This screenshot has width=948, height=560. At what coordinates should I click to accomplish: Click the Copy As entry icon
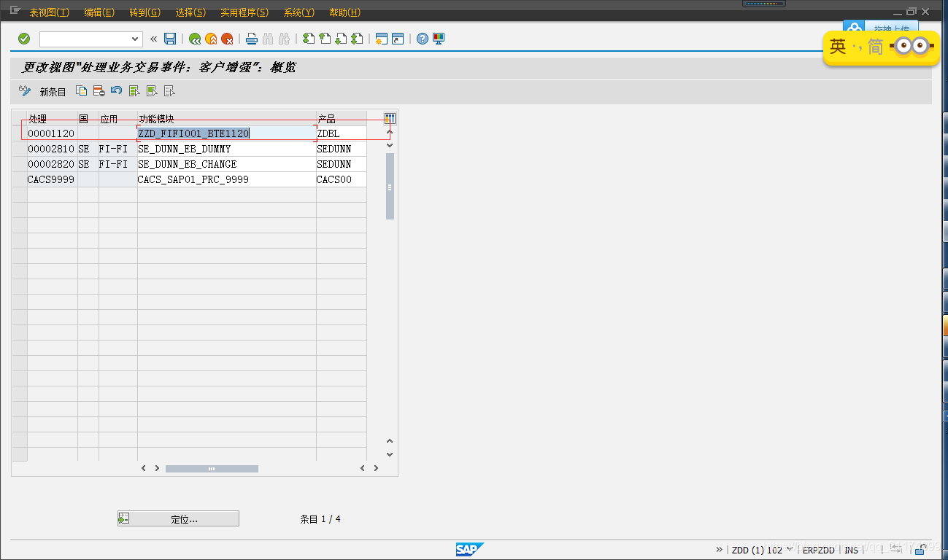pos(82,90)
